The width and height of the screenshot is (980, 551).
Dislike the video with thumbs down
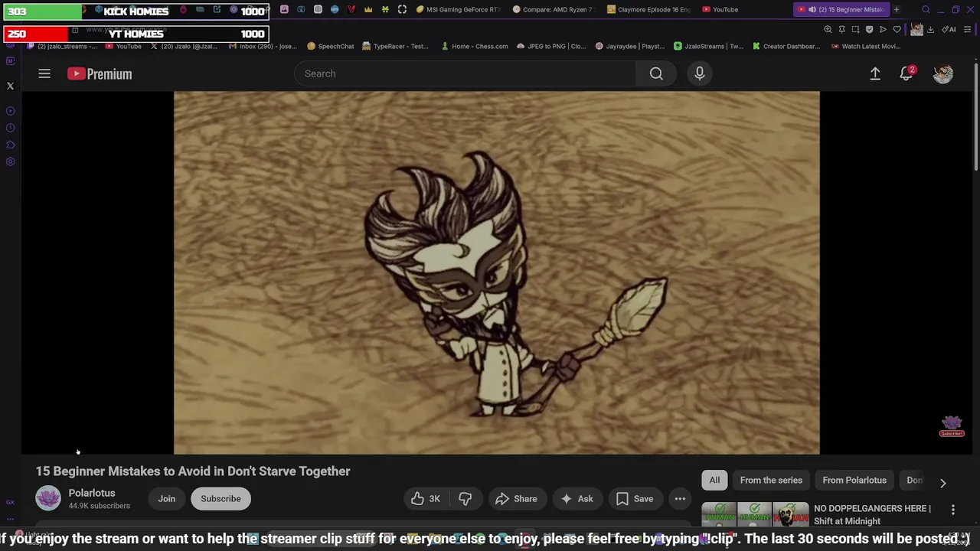pos(465,499)
